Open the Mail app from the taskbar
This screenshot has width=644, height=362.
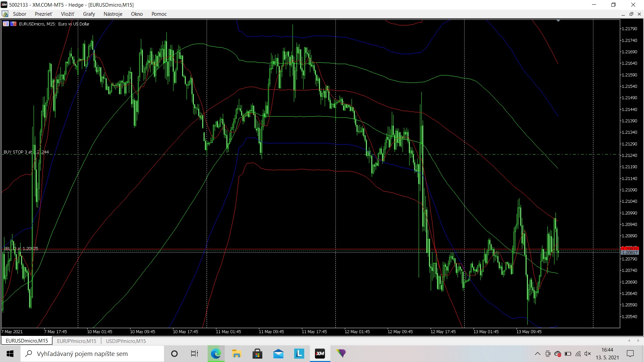(x=278, y=354)
